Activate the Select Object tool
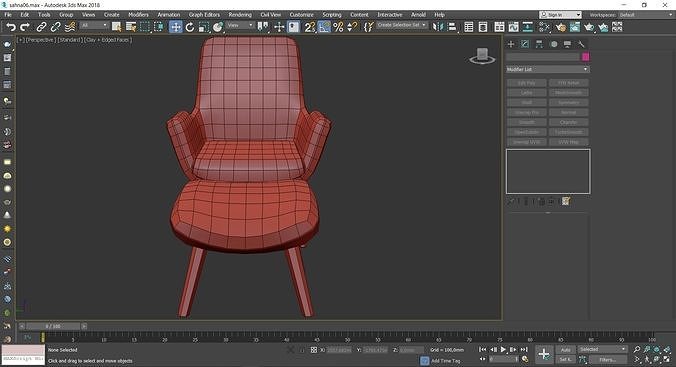This screenshot has height=367, width=676. (116, 27)
